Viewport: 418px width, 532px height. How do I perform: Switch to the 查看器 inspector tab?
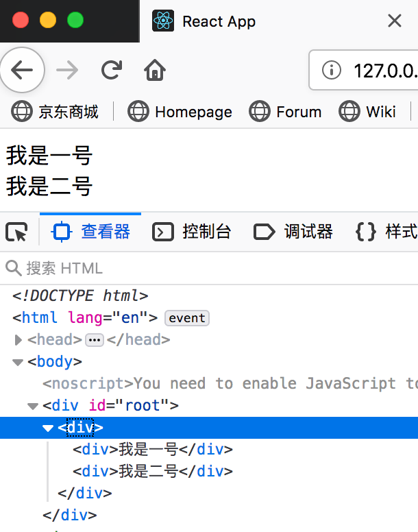(90, 232)
